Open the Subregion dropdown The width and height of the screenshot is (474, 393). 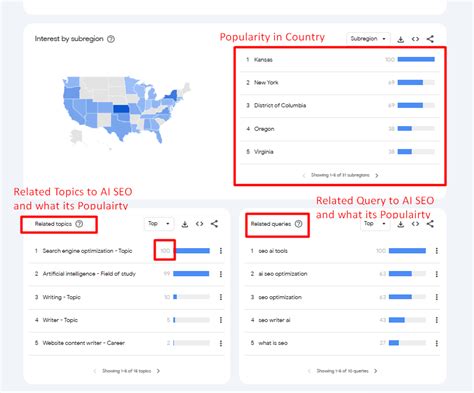click(368, 39)
